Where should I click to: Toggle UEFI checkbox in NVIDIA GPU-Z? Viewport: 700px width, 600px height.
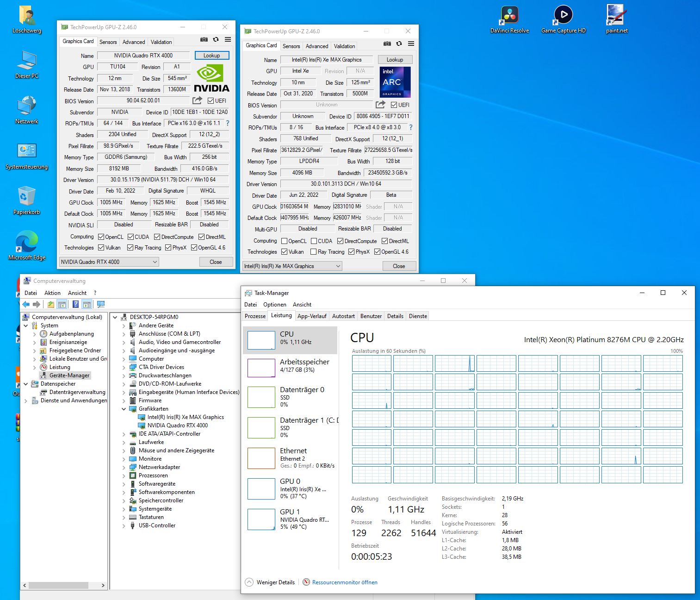pos(211,101)
